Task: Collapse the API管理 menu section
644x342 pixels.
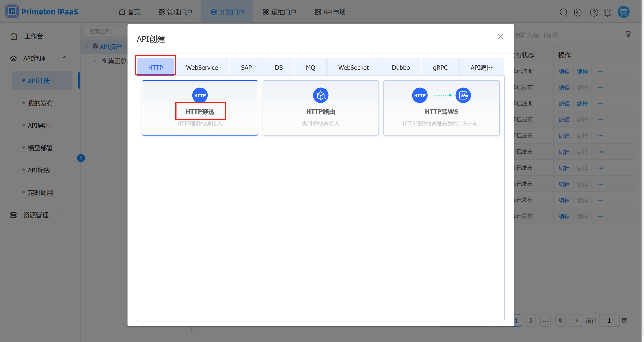Action: click(x=64, y=58)
